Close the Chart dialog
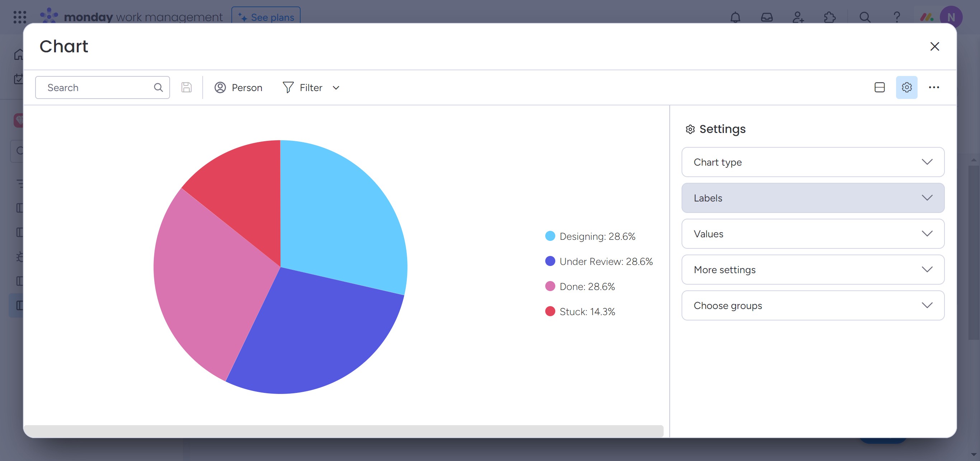Screen dimensions: 980x461 pos(935,46)
